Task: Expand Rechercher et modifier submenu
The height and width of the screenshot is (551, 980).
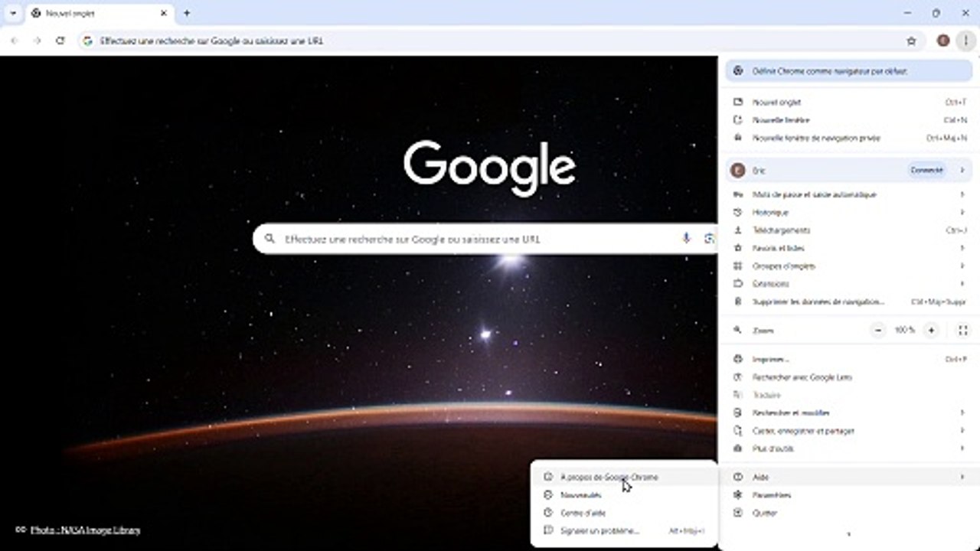Action: (x=848, y=412)
